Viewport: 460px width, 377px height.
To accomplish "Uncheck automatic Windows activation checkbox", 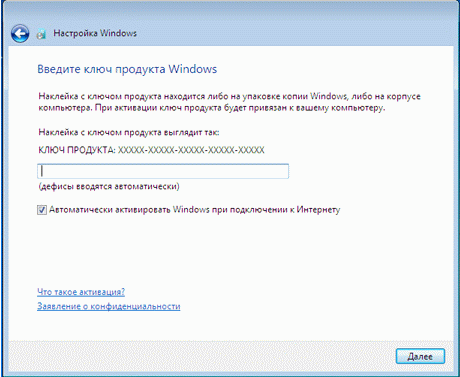I will pos(42,210).
